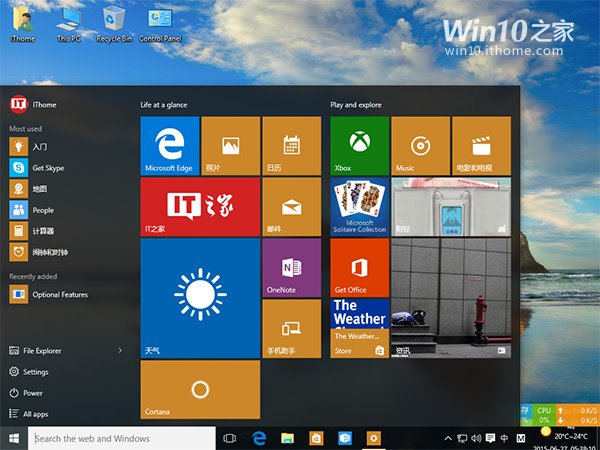600x450 pixels.
Task: Open 入门 Get Started app
Action: (29, 147)
